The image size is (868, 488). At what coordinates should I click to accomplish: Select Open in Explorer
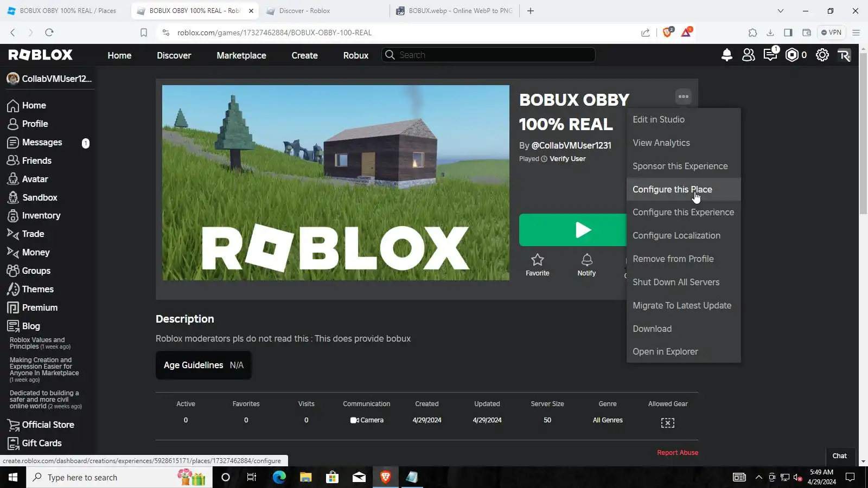tap(684, 351)
